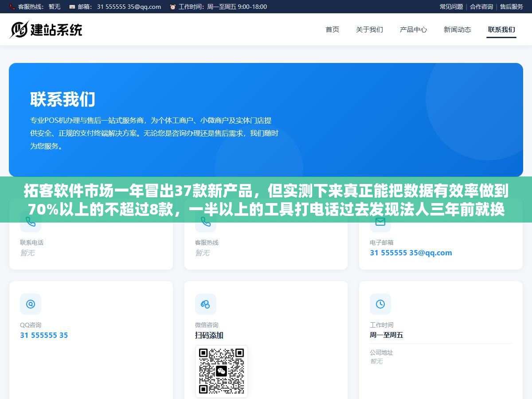Click the top bar email 31 555555 35@qq.com

[129, 7]
